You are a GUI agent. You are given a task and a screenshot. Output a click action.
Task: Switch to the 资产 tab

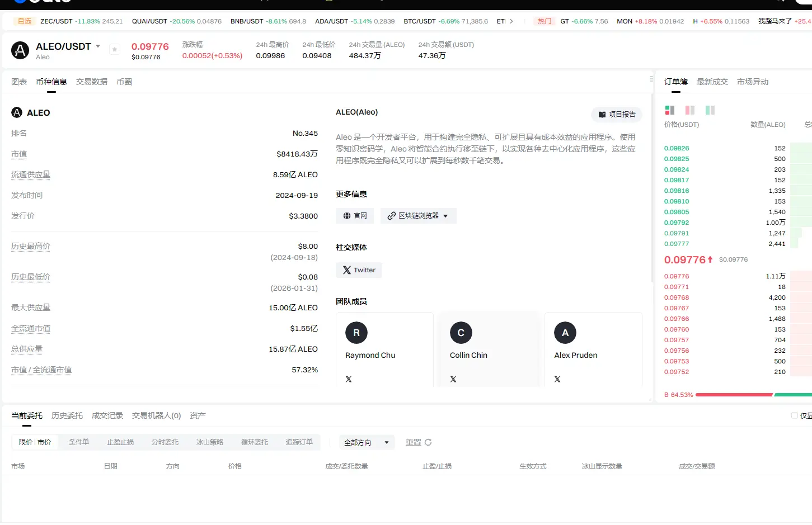[x=198, y=415]
